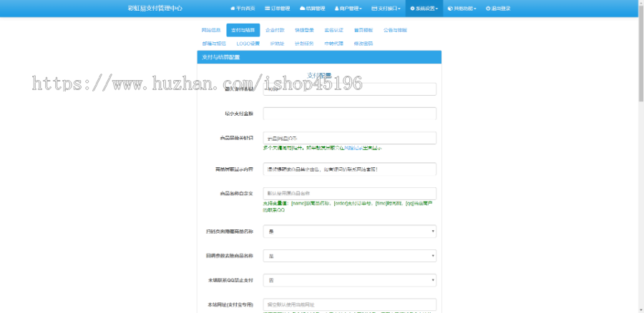This screenshot has height=313, width=644.
Task: Open the 实名认证 tab
Action: click(x=334, y=30)
